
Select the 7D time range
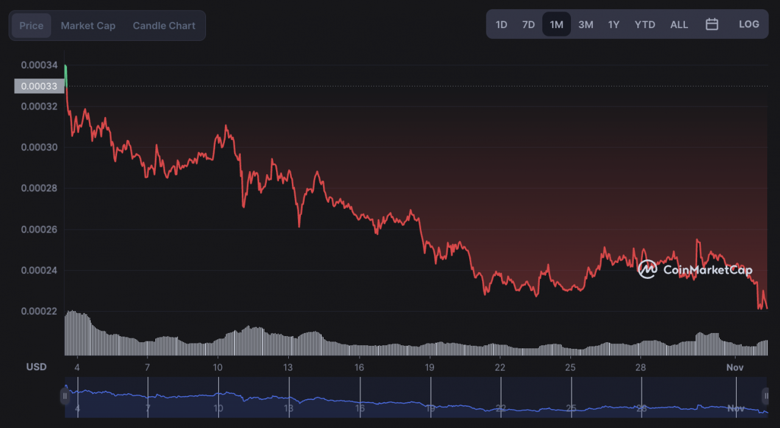528,24
